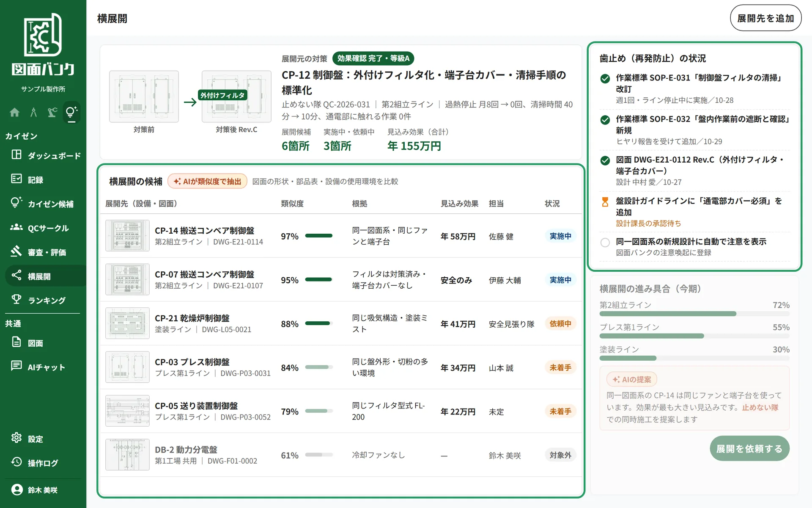Click the 効果確認 完了・等級A badge

point(373,58)
